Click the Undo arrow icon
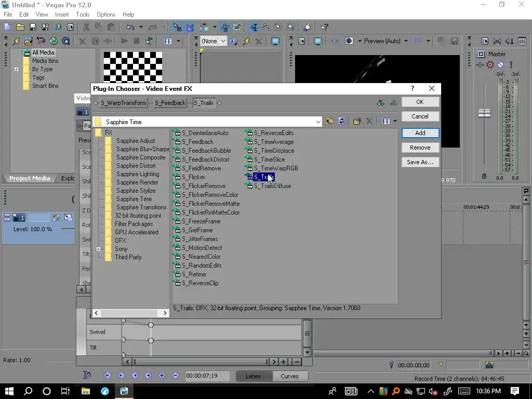The image size is (532, 399). [130, 27]
